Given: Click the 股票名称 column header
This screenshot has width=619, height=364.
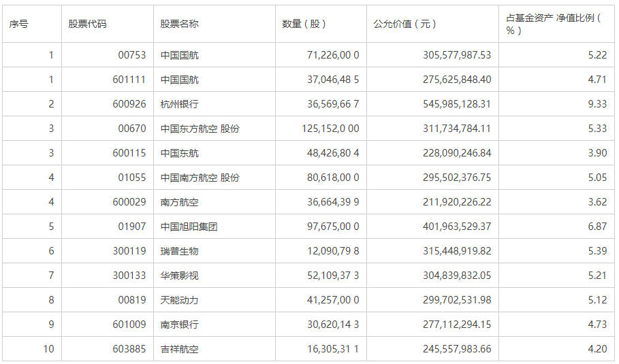Looking at the screenshot, I should [x=179, y=24].
